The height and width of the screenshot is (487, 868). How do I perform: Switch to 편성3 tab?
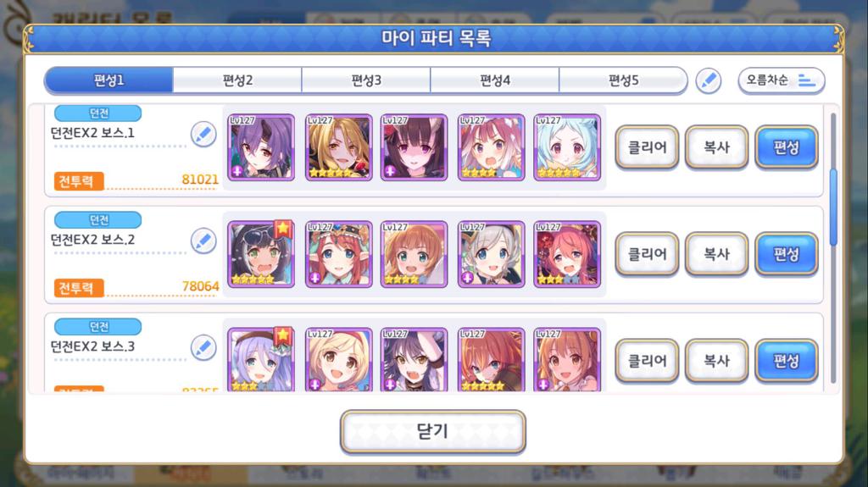[x=366, y=80]
